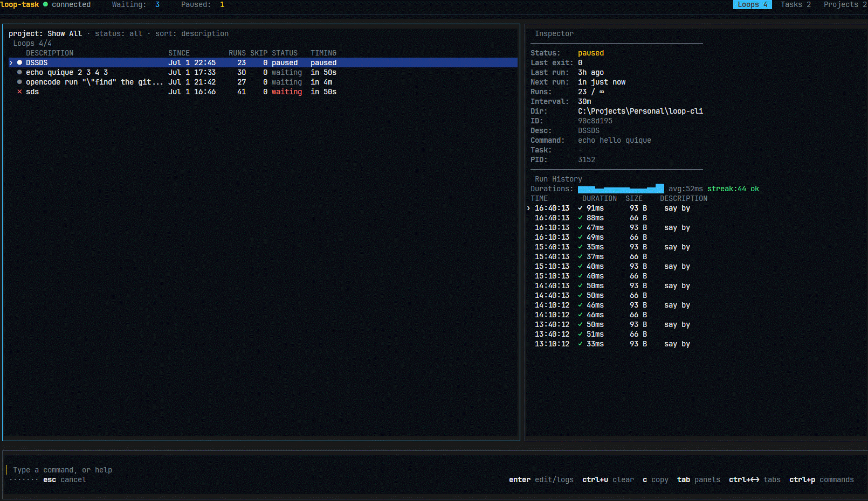Click the white status dot beside DSSDS
The height and width of the screenshot is (501, 868).
[x=19, y=62]
